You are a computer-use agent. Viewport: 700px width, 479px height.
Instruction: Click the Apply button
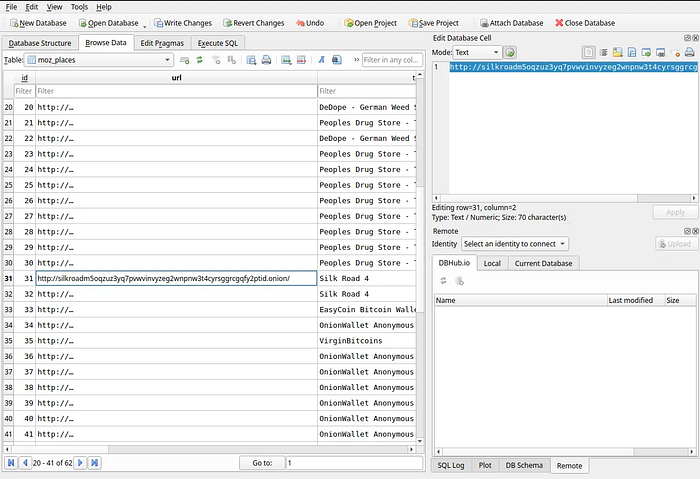pyautogui.click(x=675, y=212)
